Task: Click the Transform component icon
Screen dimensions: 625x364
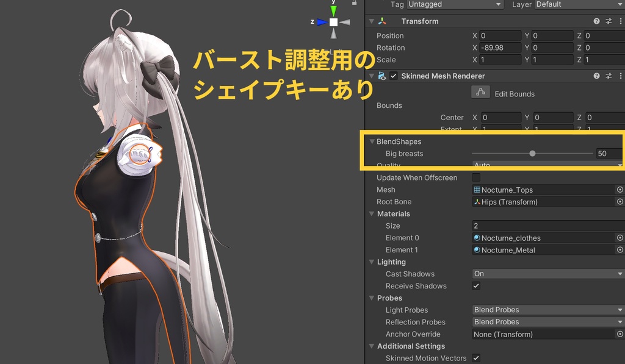Action: point(382,21)
